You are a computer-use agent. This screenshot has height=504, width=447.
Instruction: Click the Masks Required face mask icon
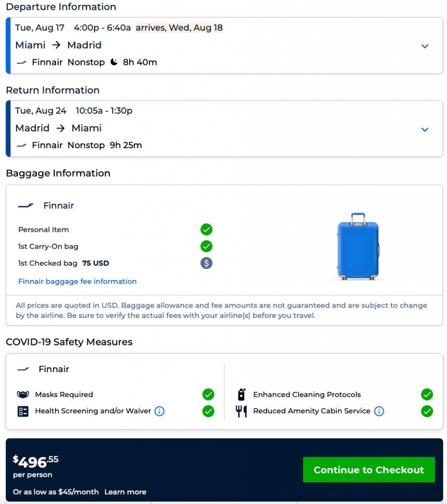click(23, 394)
